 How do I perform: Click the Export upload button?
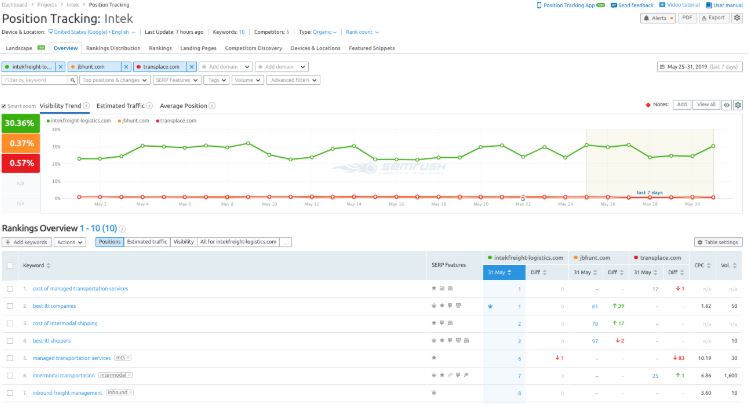pos(714,18)
